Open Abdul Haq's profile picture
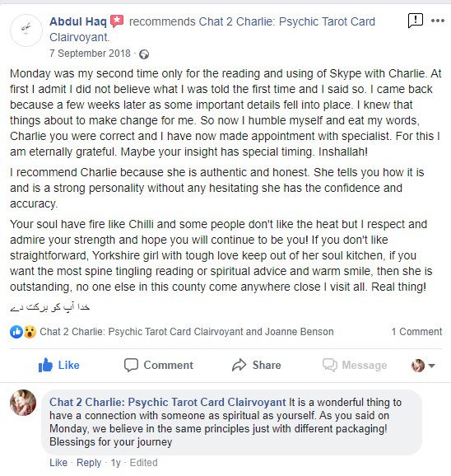Image resolution: width=451 pixels, height=476 pixels. pyautogui.click(x=26, y=30)
